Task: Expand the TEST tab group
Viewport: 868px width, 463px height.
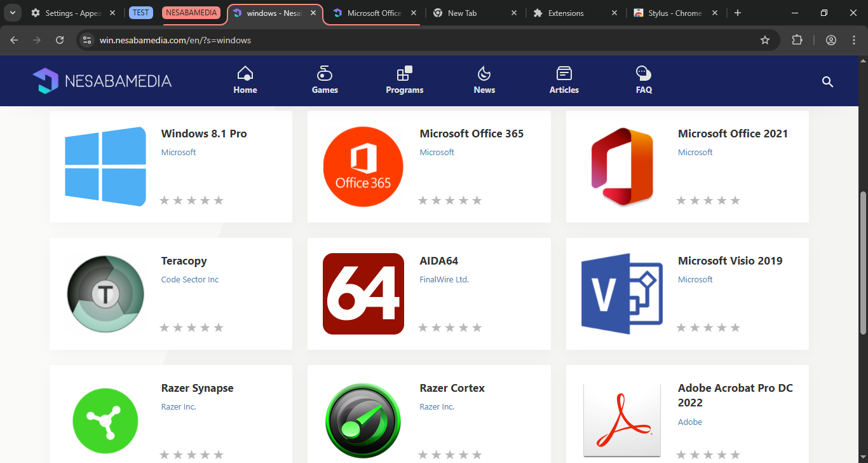Action: (x=141, y=13)
